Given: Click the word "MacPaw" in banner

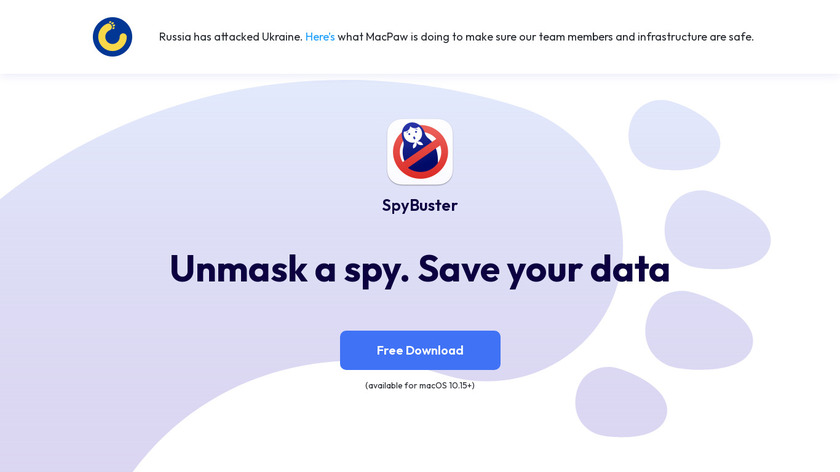Looking at the screenshot, I should pyautogui.click(x=387, y=37).
